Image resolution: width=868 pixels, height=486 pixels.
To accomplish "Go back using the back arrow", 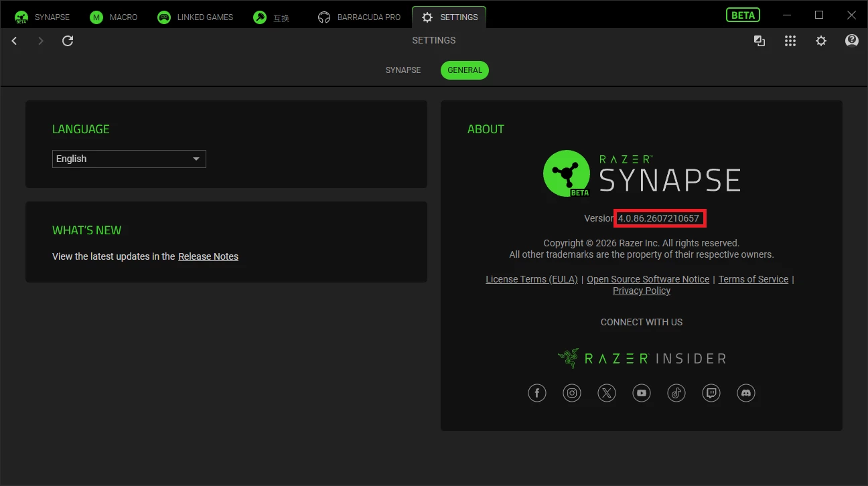I will click(14, 41).
